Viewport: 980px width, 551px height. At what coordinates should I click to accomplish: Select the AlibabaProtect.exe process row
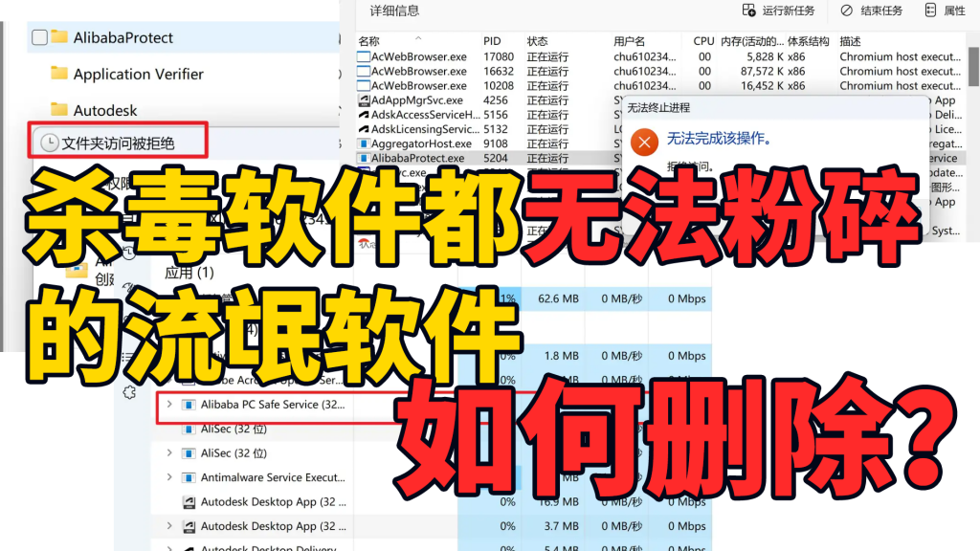pos(417,158)
